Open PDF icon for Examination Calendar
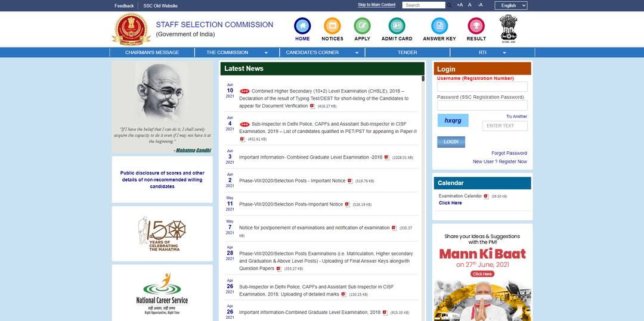This screenshot has height=321, width=644. (x=486, y=196)
